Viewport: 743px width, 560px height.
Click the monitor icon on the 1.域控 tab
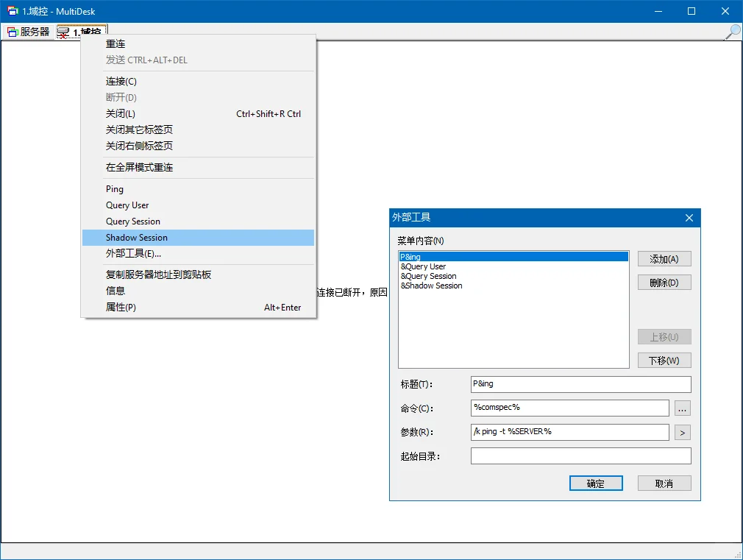(x=65, y=32)
